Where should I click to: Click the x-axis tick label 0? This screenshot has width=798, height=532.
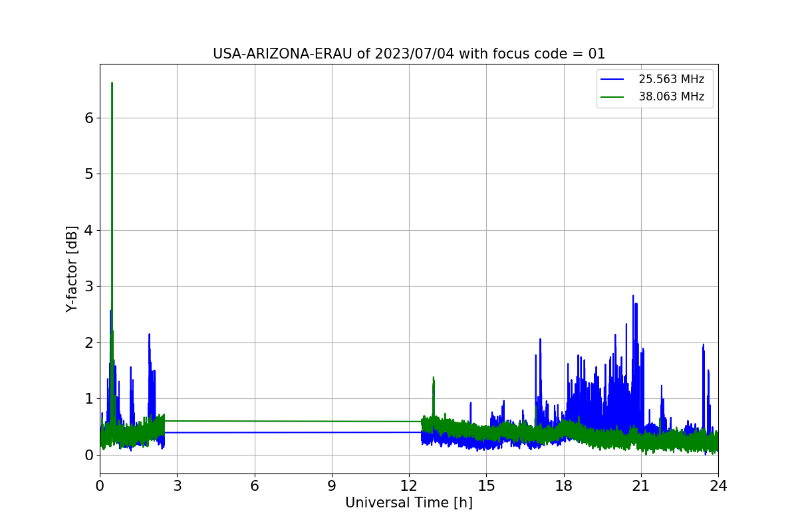point(100,486)
